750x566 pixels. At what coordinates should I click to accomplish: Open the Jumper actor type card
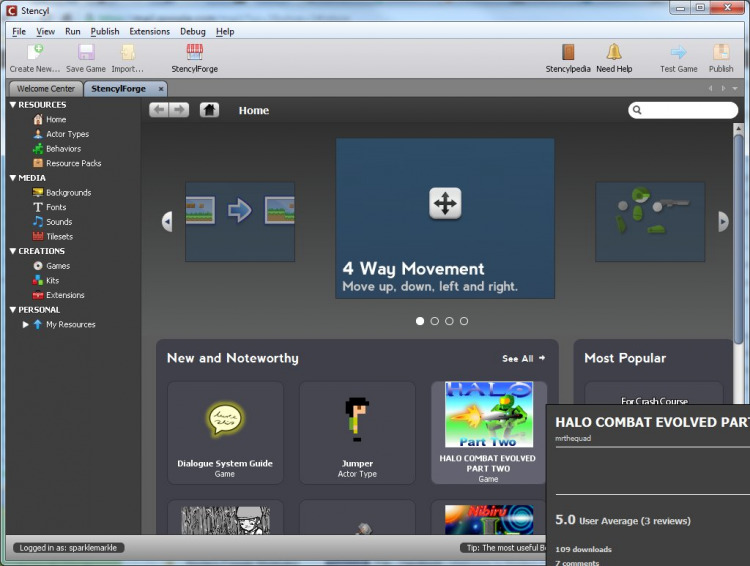click(357, 433)
